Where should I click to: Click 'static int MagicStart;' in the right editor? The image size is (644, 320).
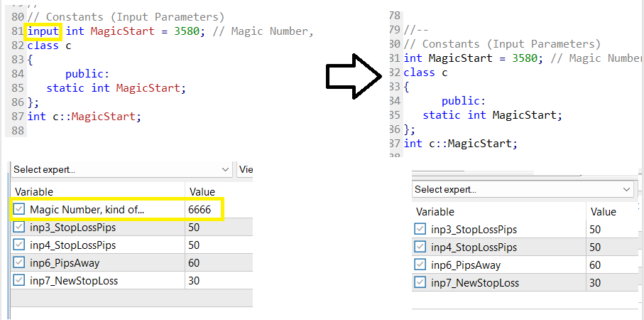492,115
